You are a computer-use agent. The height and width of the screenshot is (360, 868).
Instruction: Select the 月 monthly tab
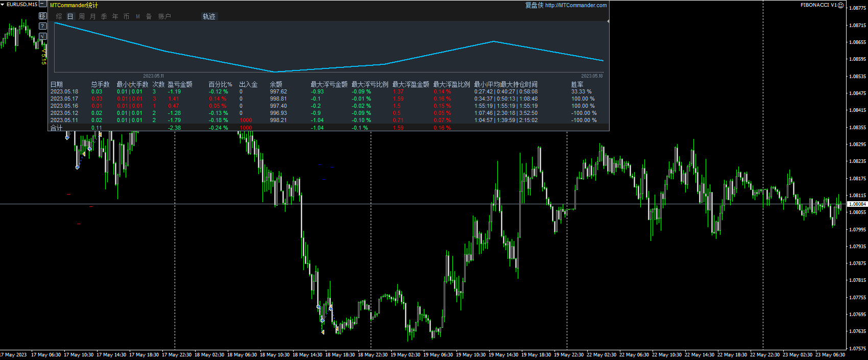93,16
